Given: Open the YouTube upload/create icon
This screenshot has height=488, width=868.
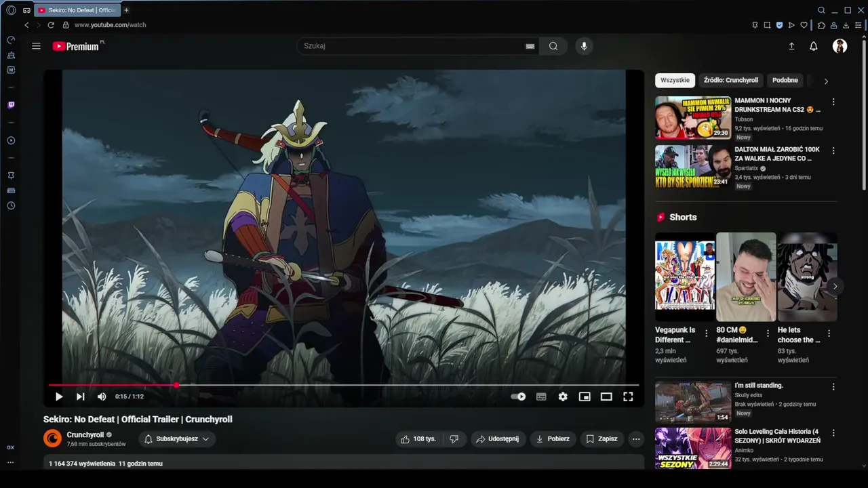Looking at the screenshot, I should pos(791,46).
